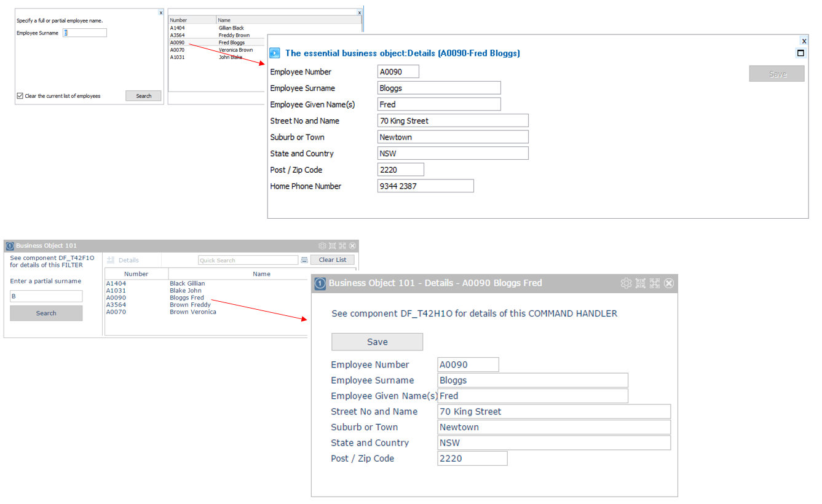Click Employee Given Name(s) field in the essential business object panel
Image resolution: width=822 pixels, height=504 pixels.
[439, 104]
